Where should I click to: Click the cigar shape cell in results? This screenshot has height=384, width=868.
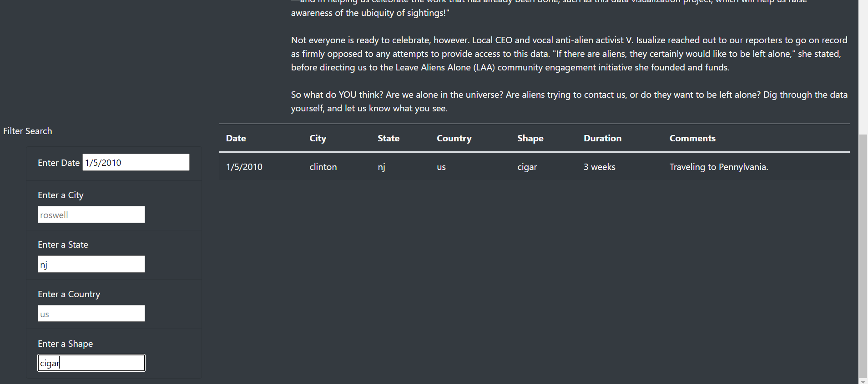pos(527,167)
